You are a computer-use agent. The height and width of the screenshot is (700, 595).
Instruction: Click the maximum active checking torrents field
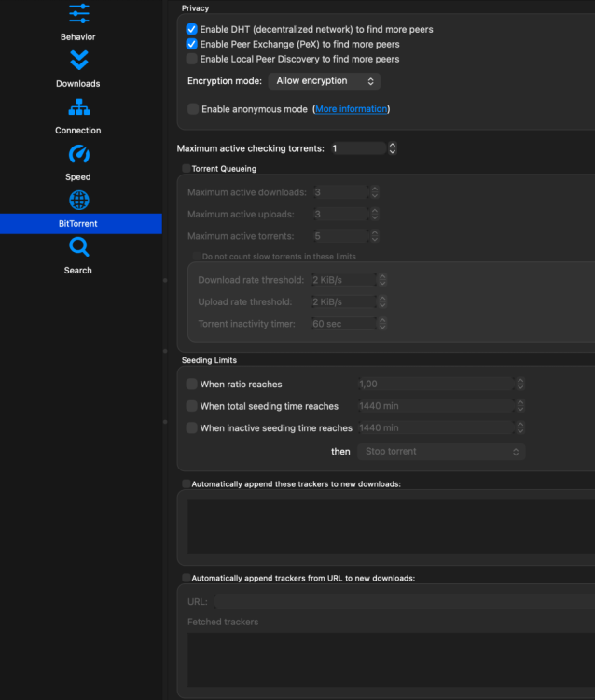click(359, 148)
